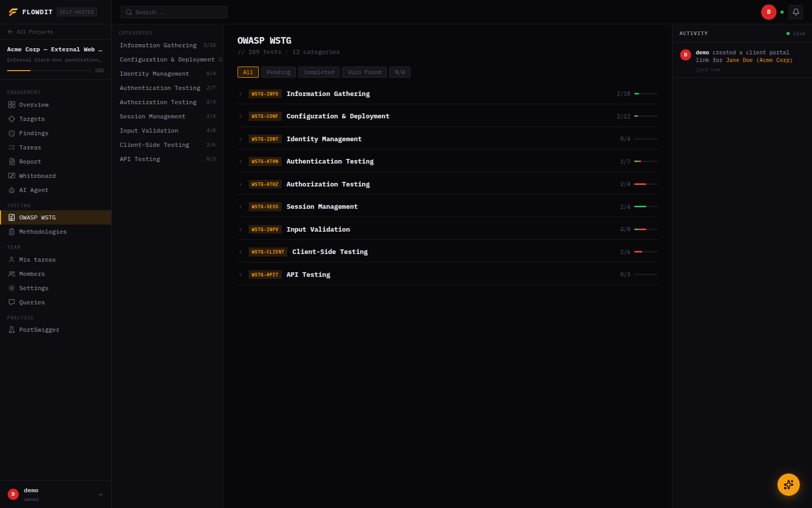This screenshot has width=812, height=508.
Task: Select OWASP WSTG in sidebar
Action: [x=56, y=217]
